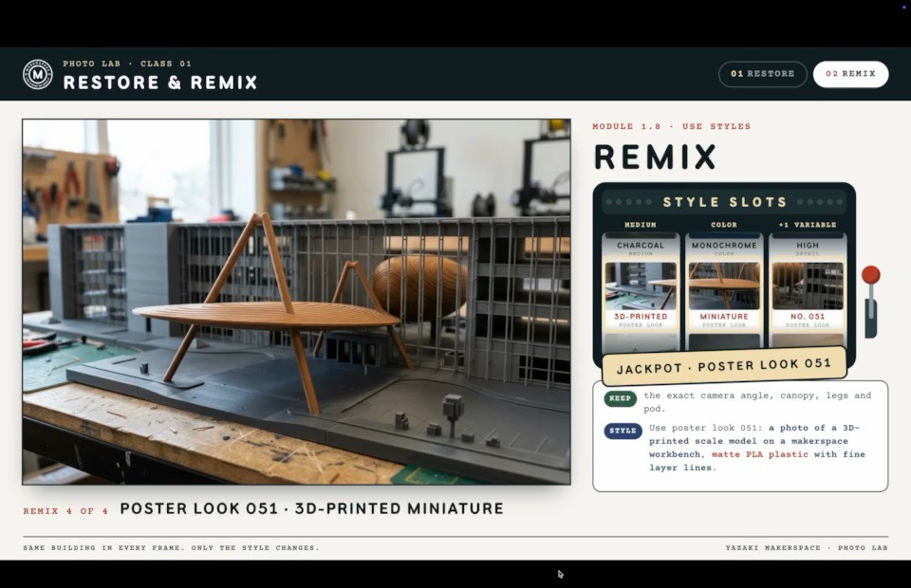Click the green KEEP tag
Screen dimensions: 911x588
(620, 398)
